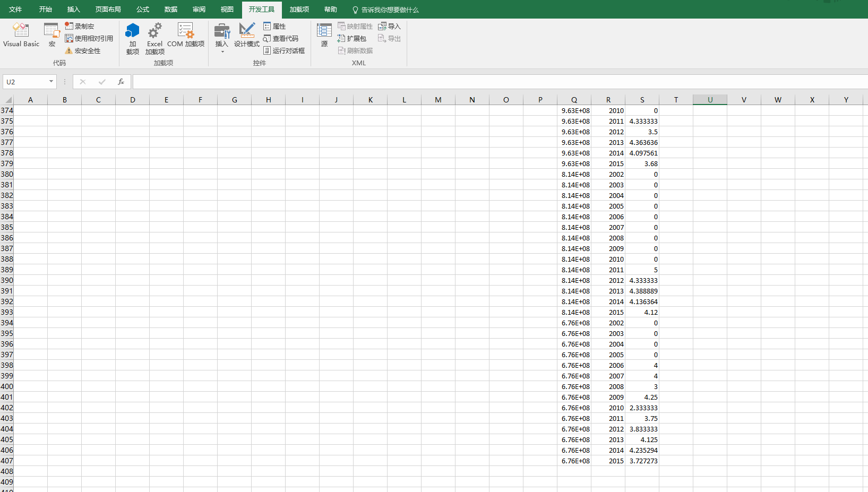
Task: Select column A header
Action: pos(30,100)
